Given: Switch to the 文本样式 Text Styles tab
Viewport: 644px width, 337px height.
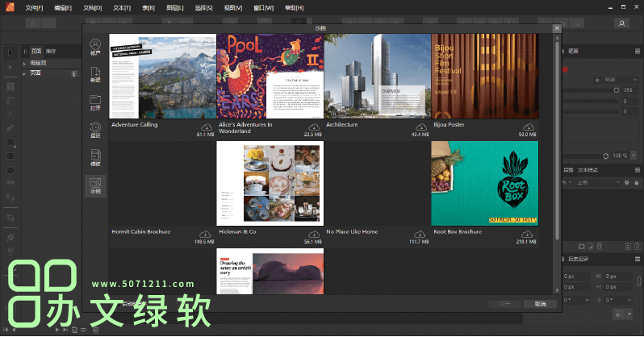Looking at the screenshot, I should 588,169.
